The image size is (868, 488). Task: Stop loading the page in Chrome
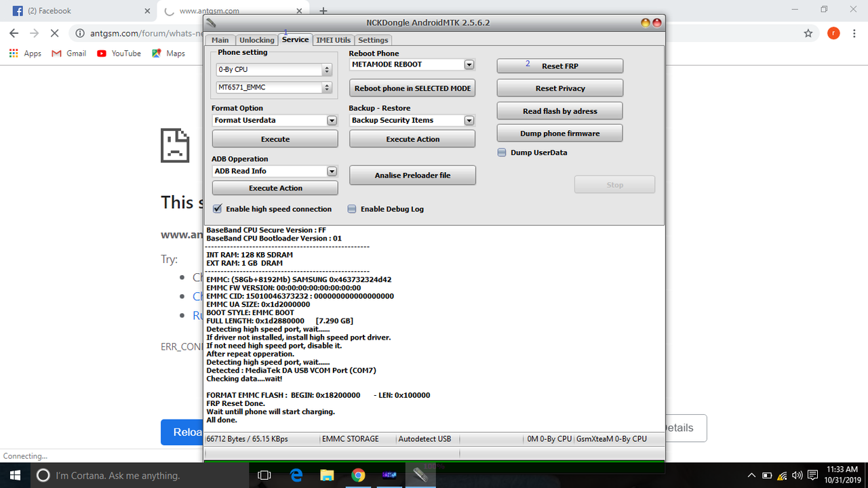pyautogui.click(x=55, y=33)
